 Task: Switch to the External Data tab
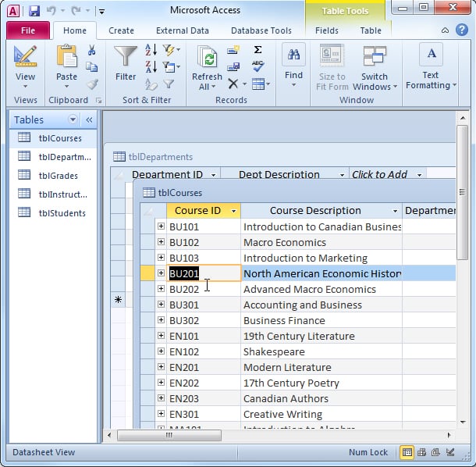(183, 30)
